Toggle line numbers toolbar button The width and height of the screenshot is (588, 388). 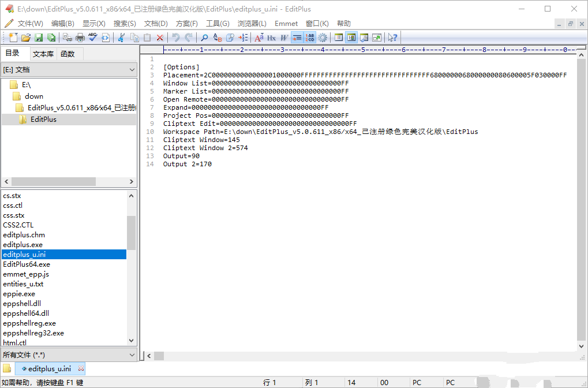pos(310,38)
